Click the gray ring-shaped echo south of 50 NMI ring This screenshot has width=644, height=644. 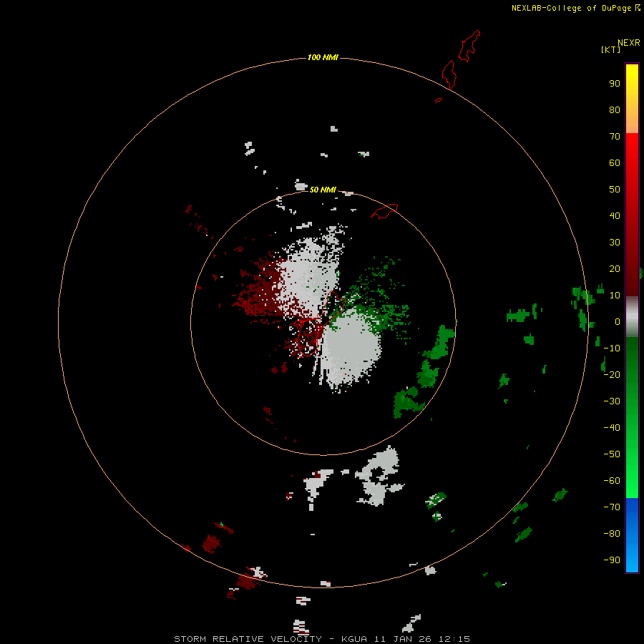tap(378, 476)
